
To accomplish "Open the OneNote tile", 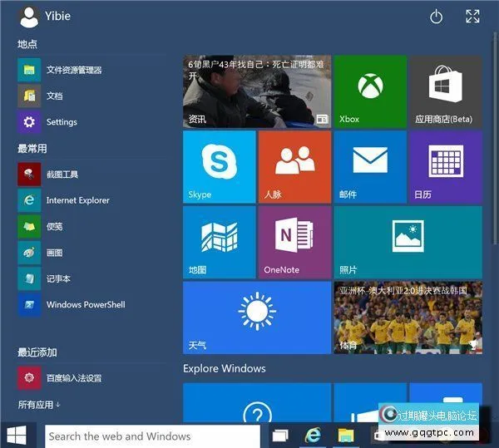I will tap(294, 242).
